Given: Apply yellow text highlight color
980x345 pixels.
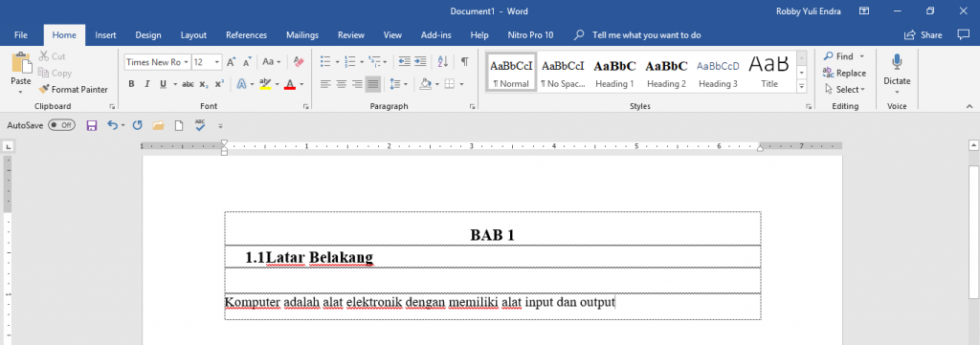Looking at the screenshot, I should click(265, 83).
